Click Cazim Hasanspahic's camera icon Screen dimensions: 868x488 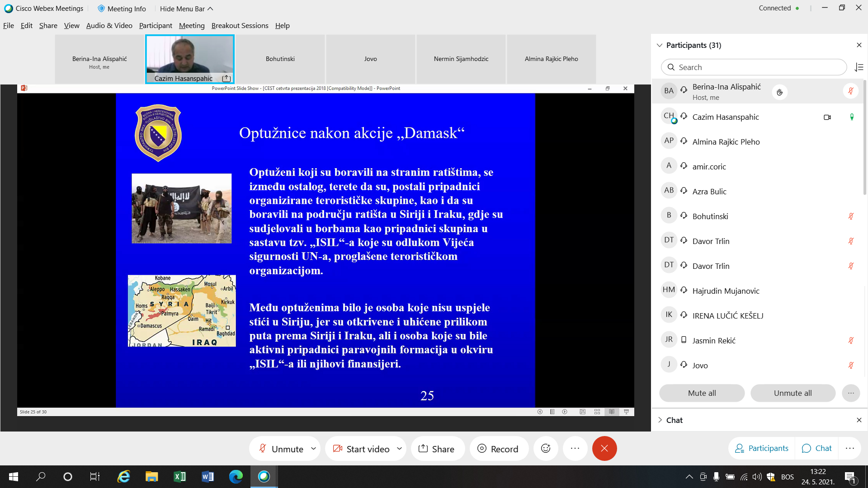click(827, 117)
